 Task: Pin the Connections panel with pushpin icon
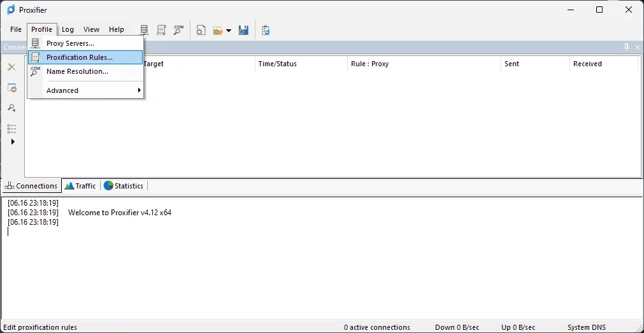click(627, 47)
